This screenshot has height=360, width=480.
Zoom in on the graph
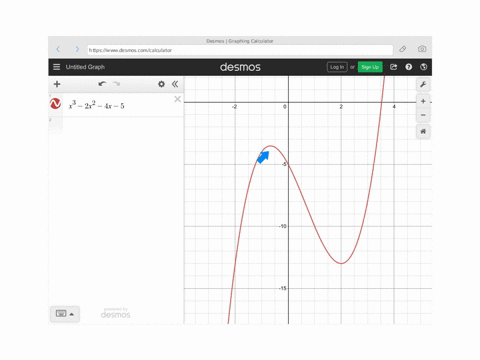tap(423, 101)
